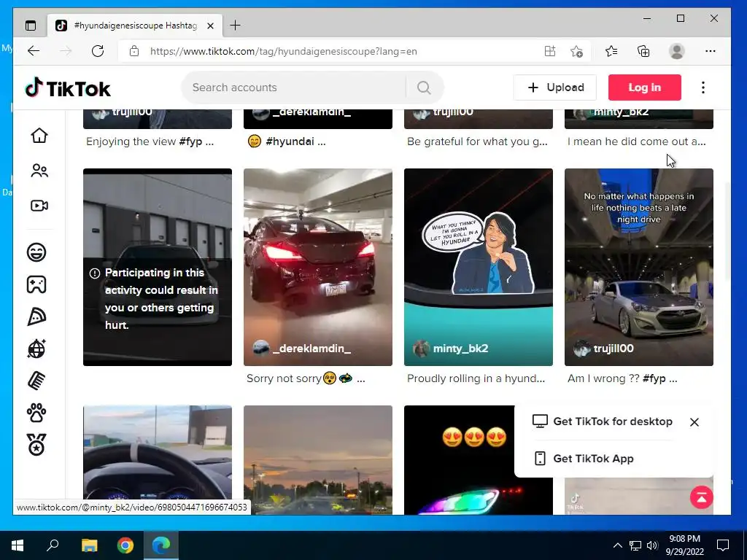747x560 pixels.
Task: Click 'Be grateful for what you g...' caption
Action: (477, 141)
